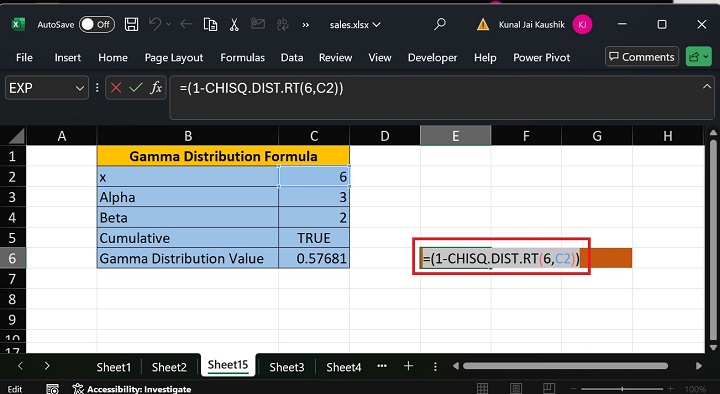Viewport: 720px width, 394px height.
Task: Go to next sheet tabs arrow
Action: pos(47,366)
